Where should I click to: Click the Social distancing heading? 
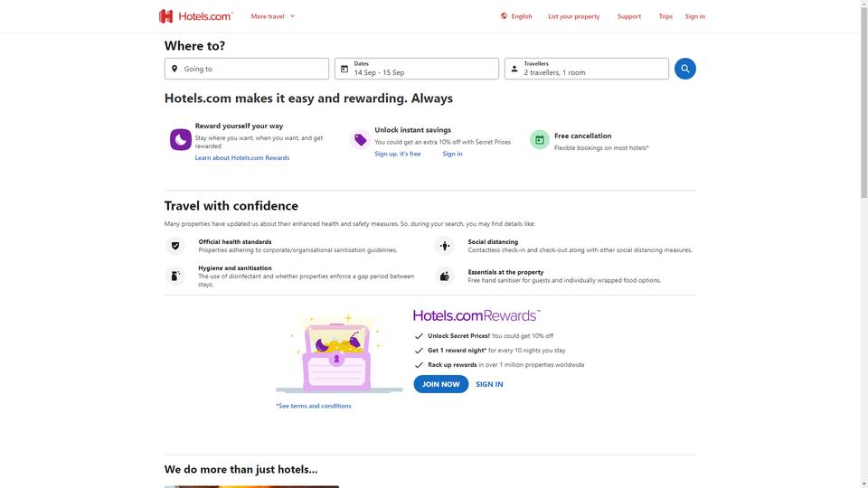pos(493,242)
